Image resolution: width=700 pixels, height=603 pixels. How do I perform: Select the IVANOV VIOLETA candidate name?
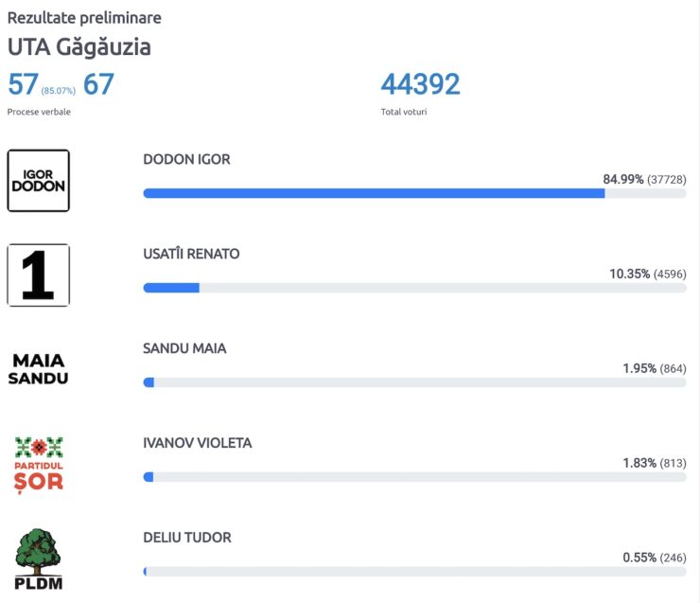[x=198, y=443]
